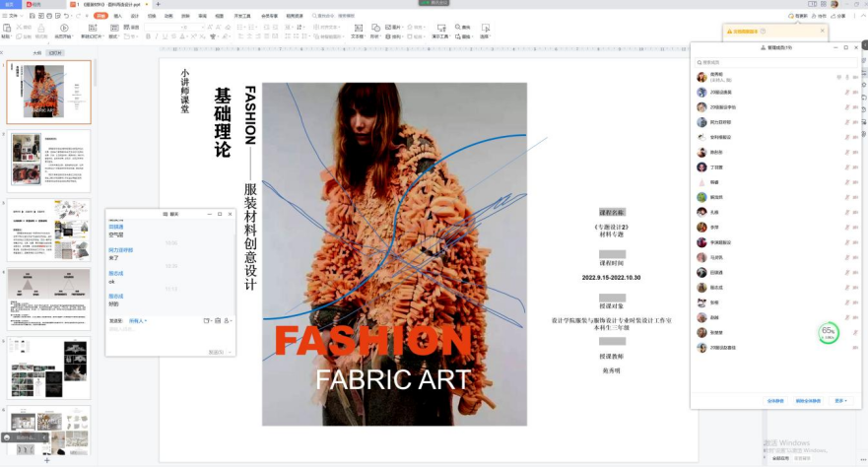The height and width of the screenshot is (468, 868).
Task: Add a new slide with plus icon below thumbnails
Action: [x=47, y=460]
